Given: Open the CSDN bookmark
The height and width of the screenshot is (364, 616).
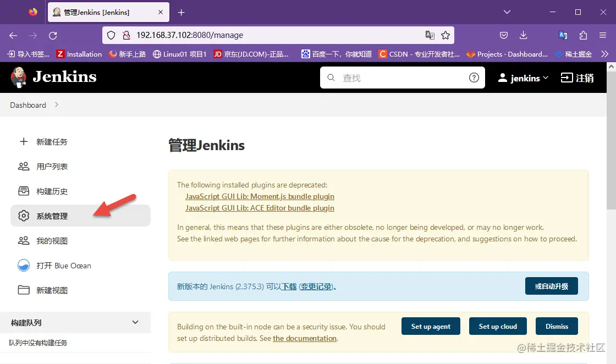Looking at the screenshot, I should (419, 54).
